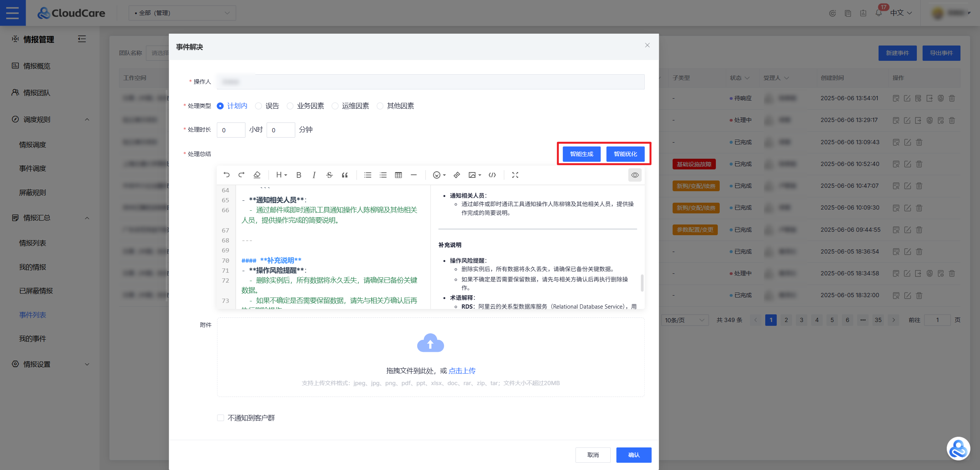Click the 新建事件 button
The image size is (980, 470).
tap(897, 53)
